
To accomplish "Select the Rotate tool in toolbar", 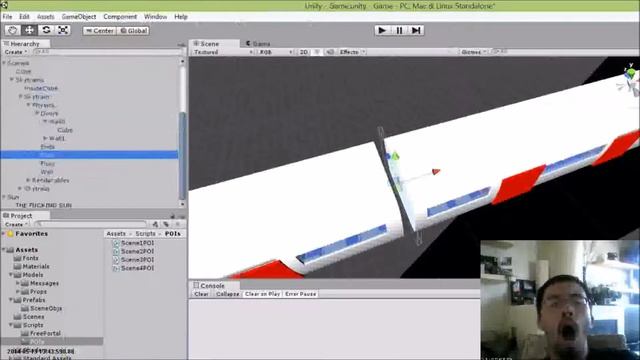I will click(46, 30).
